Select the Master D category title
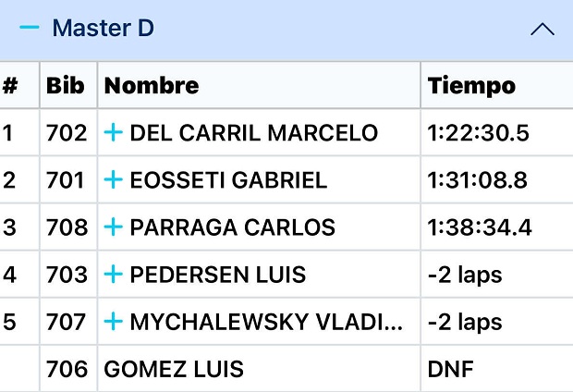 pos(103,29)
